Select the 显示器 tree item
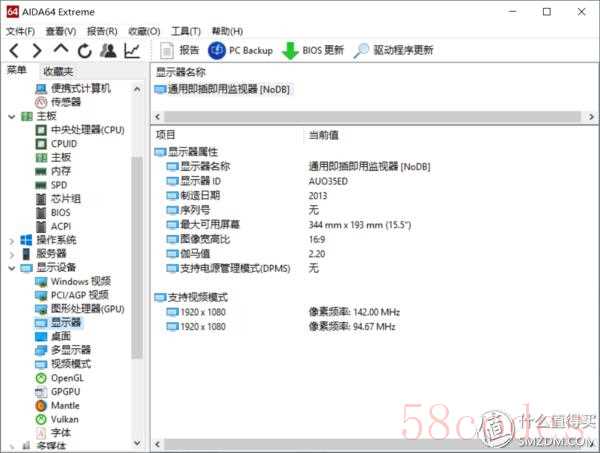The height and width of the screenshot is (453, 600). click(x=58, y=323)
